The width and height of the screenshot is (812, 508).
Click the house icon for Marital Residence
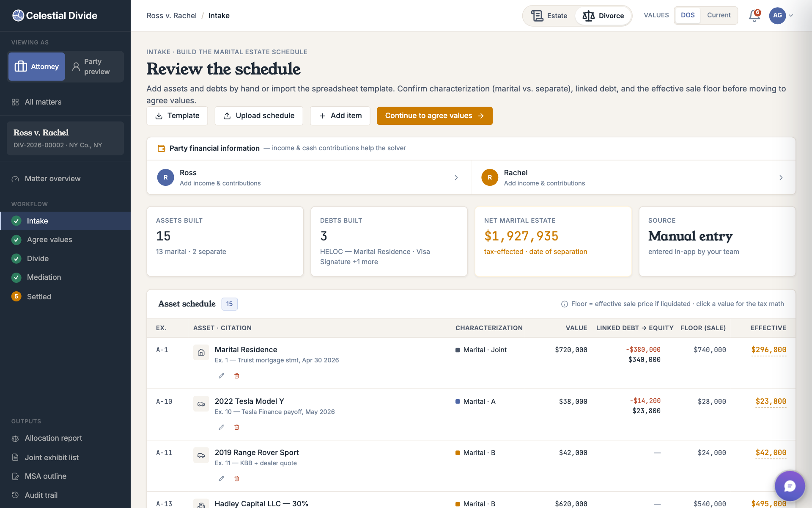point(201,352)
